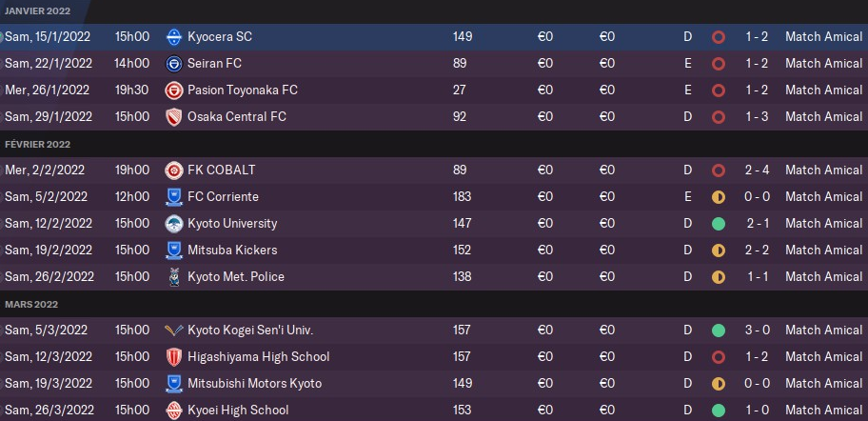The height and width of the screenshot is (421, 868).
Task: Click the Kyocera SC club badge
Action: click(x=173, y=37)
